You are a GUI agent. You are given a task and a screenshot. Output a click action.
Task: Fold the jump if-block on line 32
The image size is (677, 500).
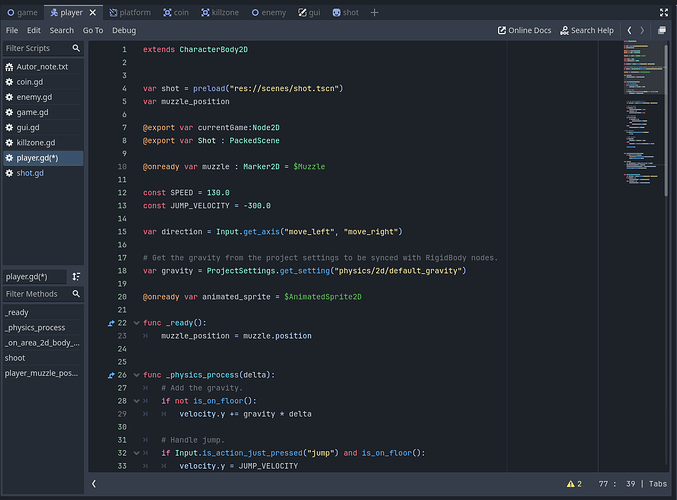[136, 453]
